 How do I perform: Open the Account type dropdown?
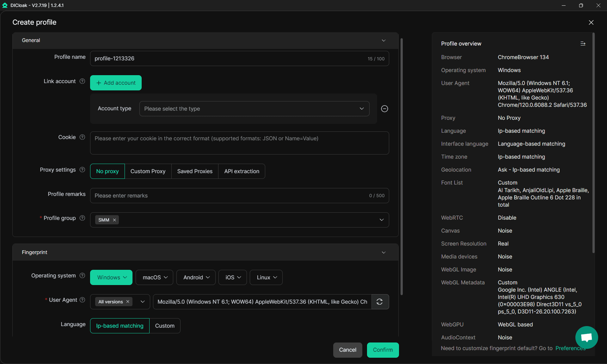click(254, 109)
